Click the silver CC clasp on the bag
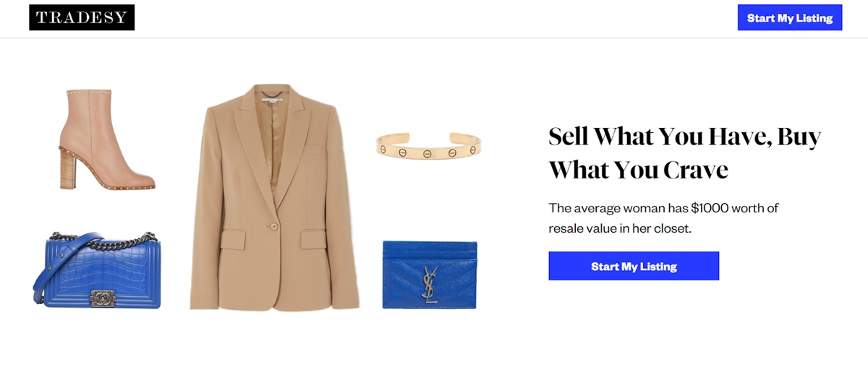868x367 pixels. click(x=101, y=296)
